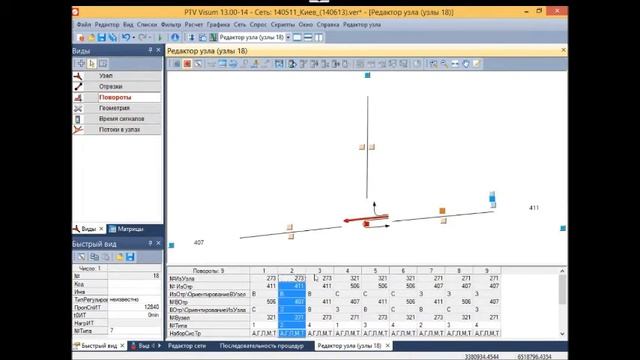Click the №ИзУзла row label

click(x=209, y=279)
